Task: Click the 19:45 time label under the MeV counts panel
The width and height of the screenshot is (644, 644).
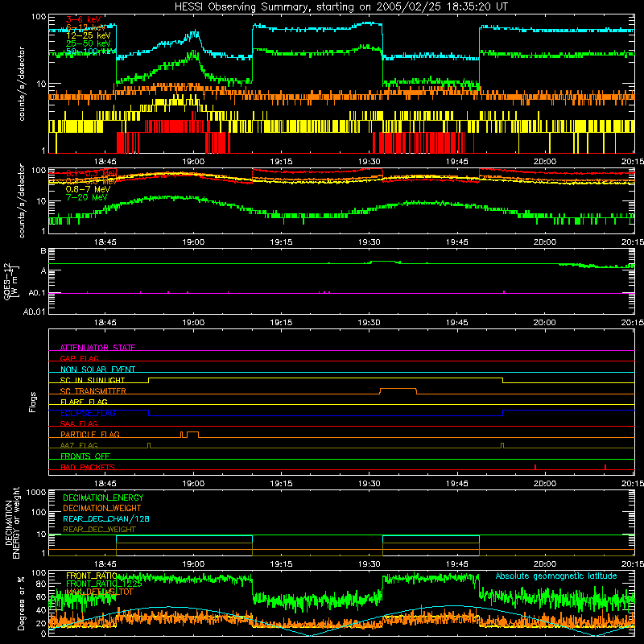Action: pyautogui.click(x=456, y=242)
